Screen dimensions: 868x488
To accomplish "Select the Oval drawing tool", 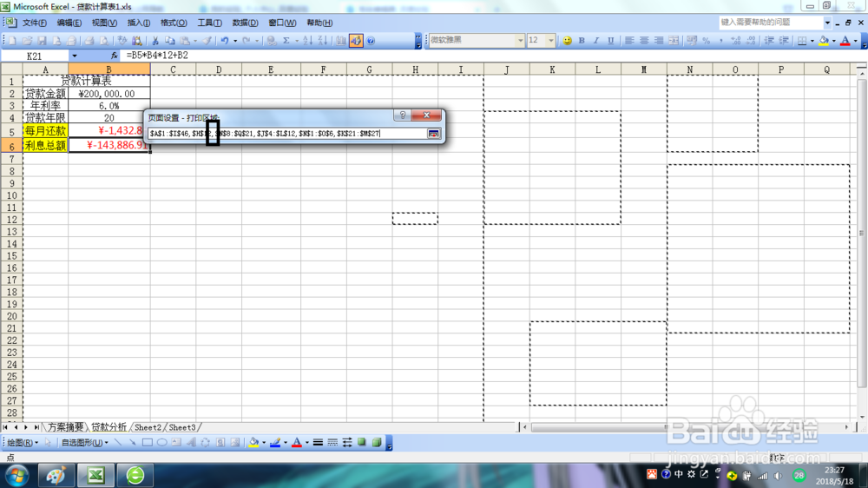I will pos(161,443).
